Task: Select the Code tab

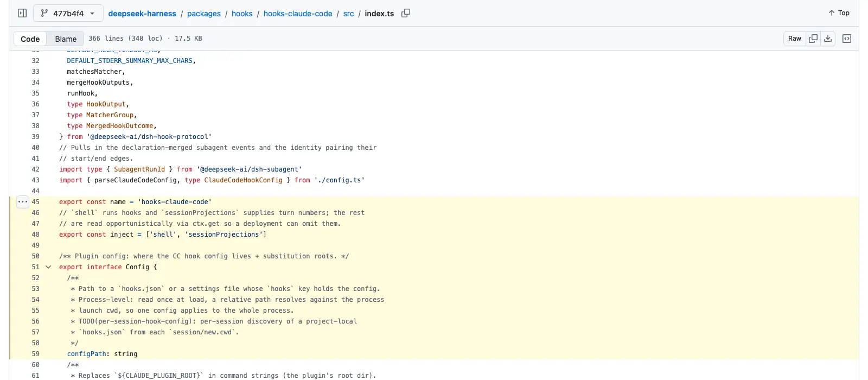Action: click(x=30, y=39)
